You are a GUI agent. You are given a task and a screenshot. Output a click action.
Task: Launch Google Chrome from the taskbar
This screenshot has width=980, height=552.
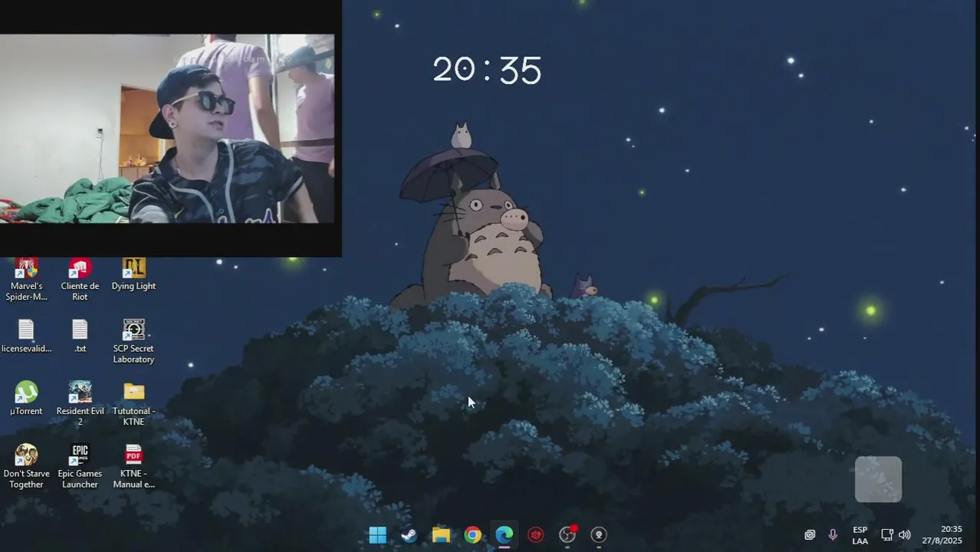click(x=472, y=535)
